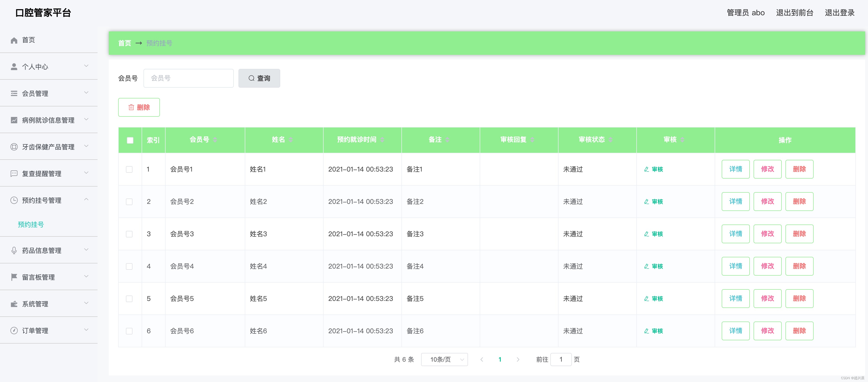
Task: Click the 会员号 search input field
Action: (188, 78)
